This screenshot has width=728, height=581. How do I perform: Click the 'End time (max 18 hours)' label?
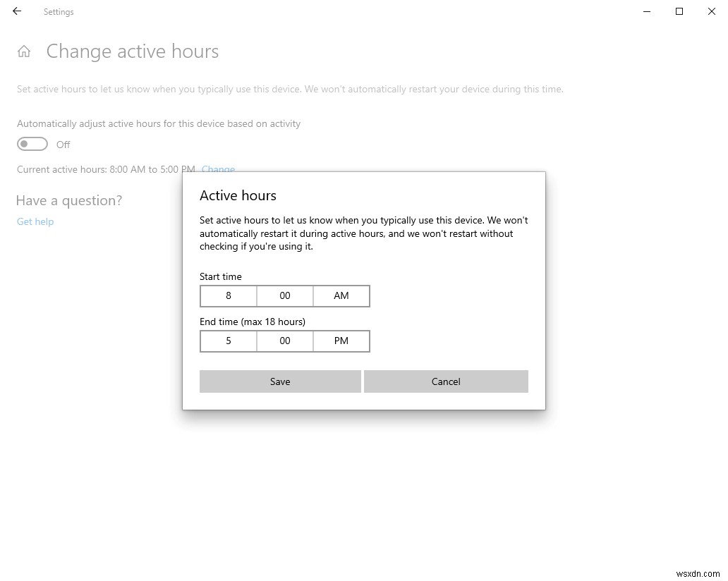[253, 322]
